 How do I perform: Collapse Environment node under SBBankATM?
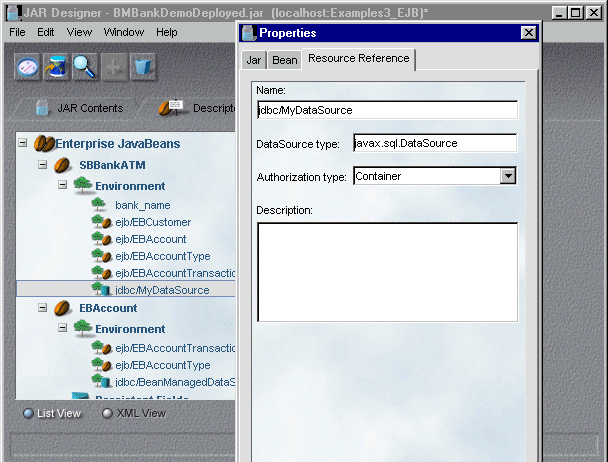62,185
